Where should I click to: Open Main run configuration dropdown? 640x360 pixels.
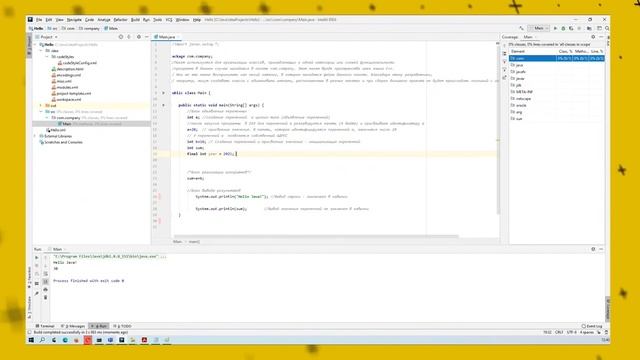[x=539, y=29]
